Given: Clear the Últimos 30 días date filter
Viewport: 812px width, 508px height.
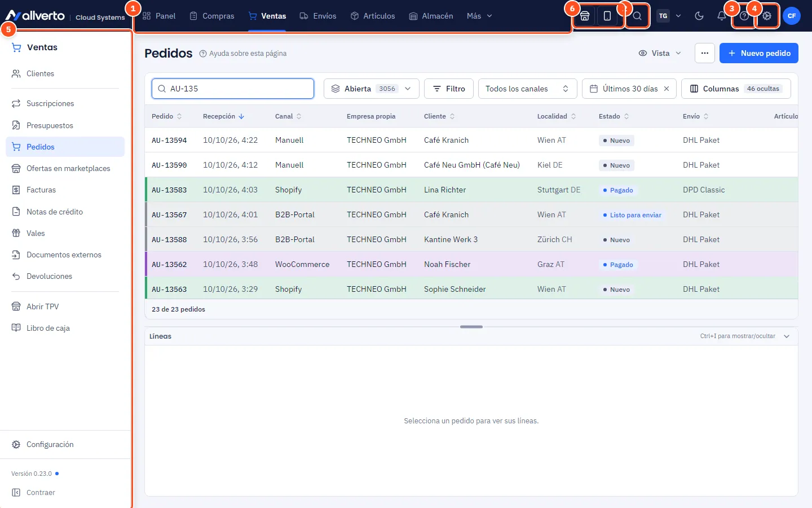Looking at the screenshot, I should pyautogui.click(x=667, y=89).
